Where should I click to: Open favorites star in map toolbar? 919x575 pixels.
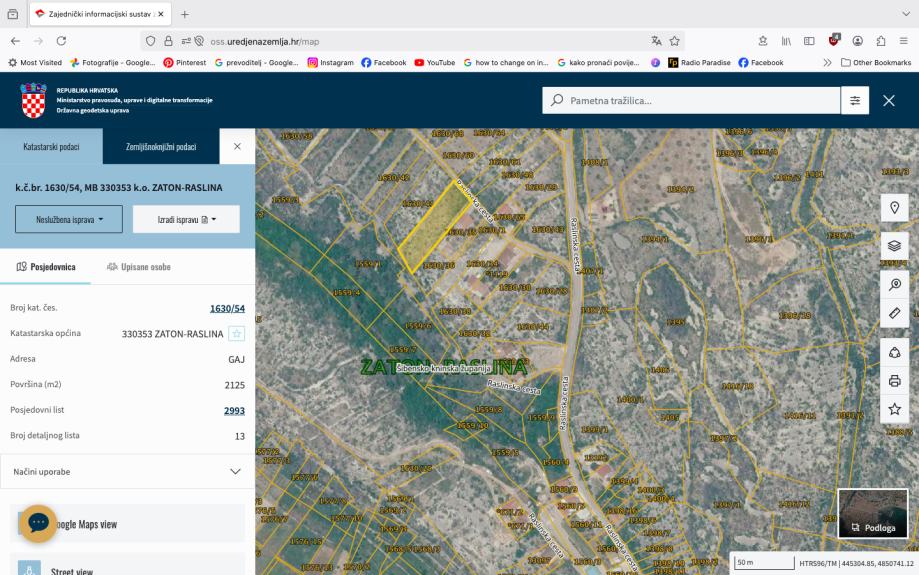(894, 409)
